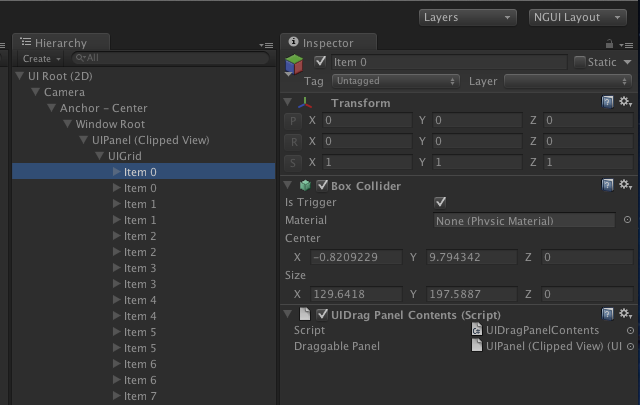Open the Create menu button
The width and height of the screenshot is (640, 405).
point(42,58)
